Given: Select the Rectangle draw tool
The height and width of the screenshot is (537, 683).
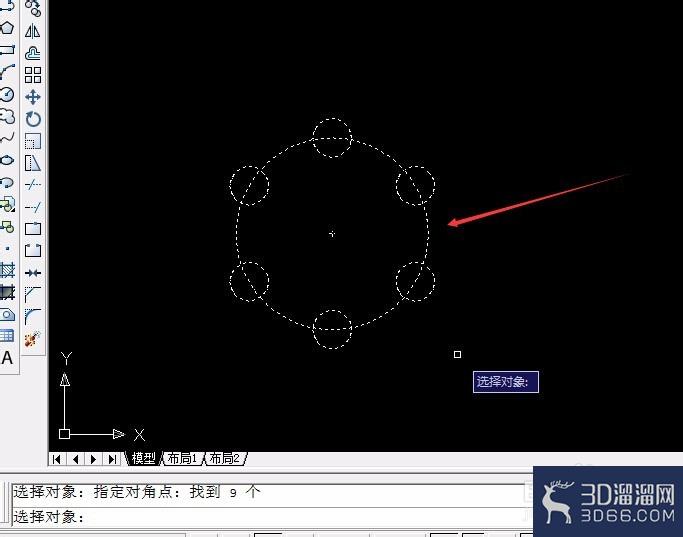Looking at the screenshot, I should point(7,51).
